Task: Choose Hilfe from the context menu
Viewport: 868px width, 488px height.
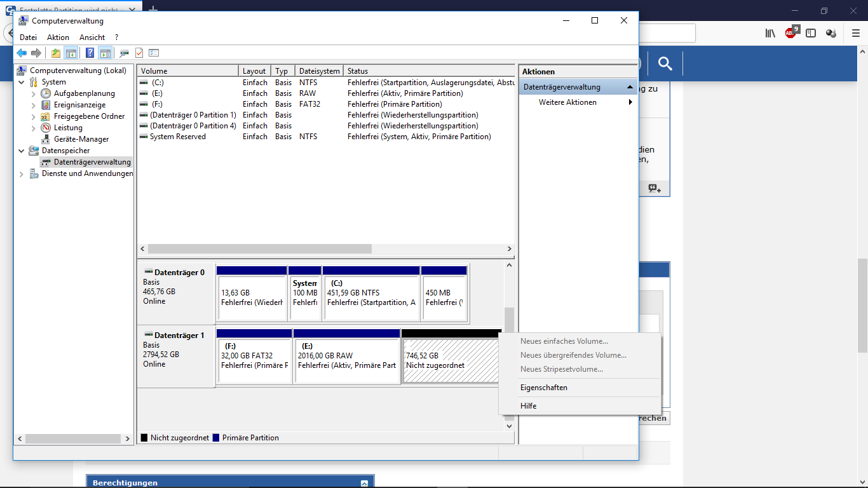Action: tap(580, 406)
